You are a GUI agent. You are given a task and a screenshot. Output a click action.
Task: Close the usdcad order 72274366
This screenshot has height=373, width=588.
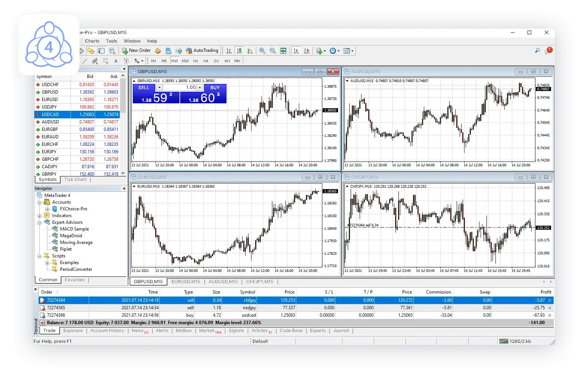pyautogui.click(x=550, y=315)
